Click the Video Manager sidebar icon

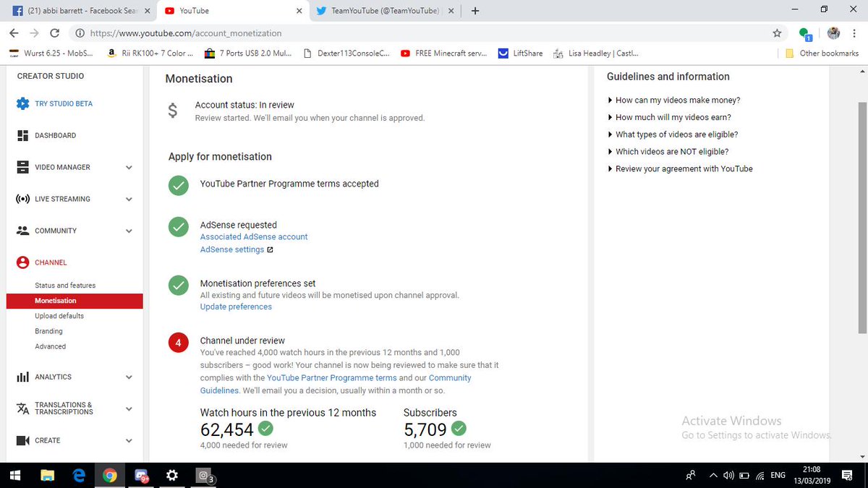point(22,167)
